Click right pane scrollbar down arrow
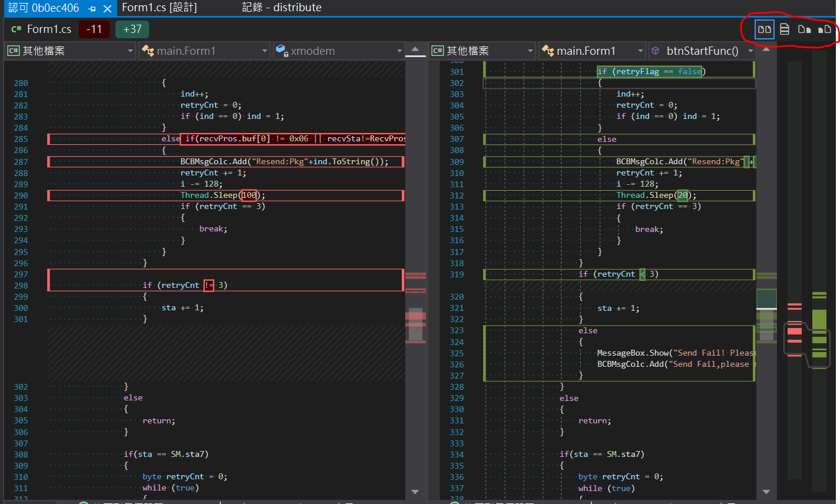Viewport: 840px width, 504px height. click(766, 492)
